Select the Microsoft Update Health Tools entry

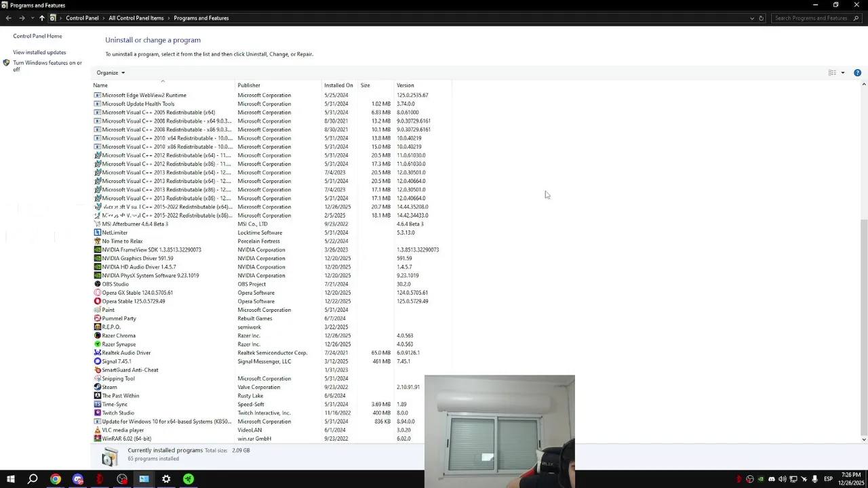click(271, 104)
